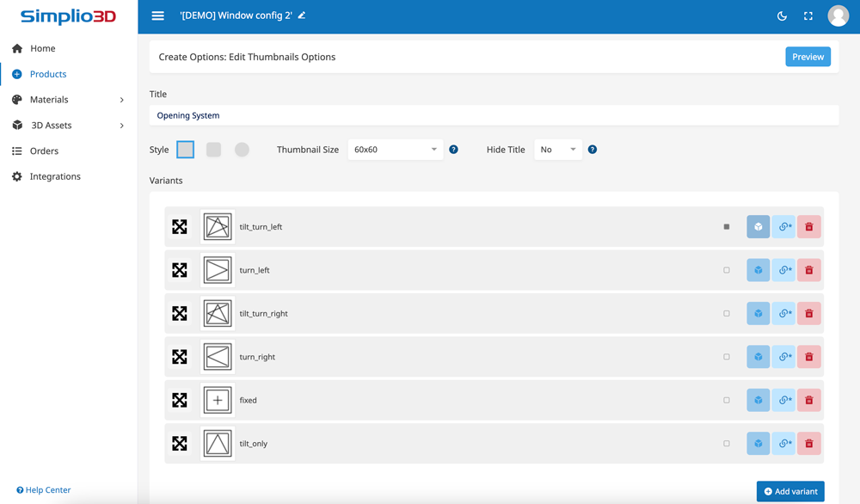Click the pencil icon beside product name
The width and height of the screenshot is (860, 504).
[x=302, y=15]
